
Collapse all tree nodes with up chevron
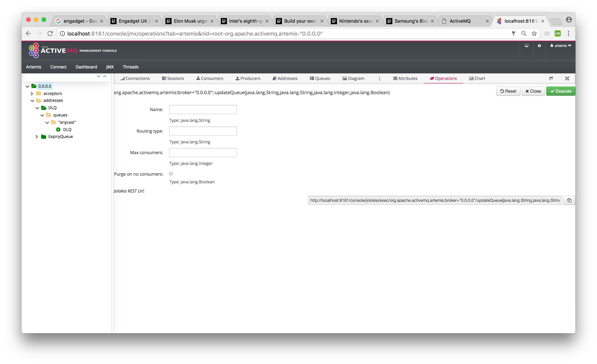(105, 76)
